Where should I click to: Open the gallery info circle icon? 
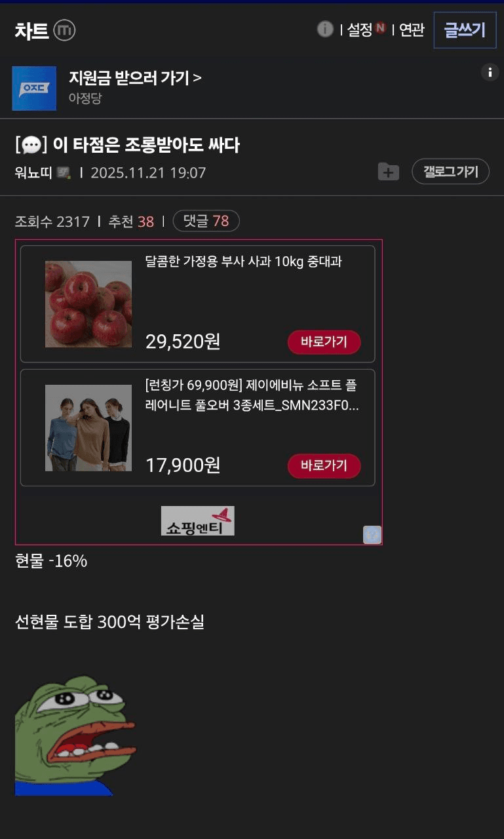pos(325,29)
